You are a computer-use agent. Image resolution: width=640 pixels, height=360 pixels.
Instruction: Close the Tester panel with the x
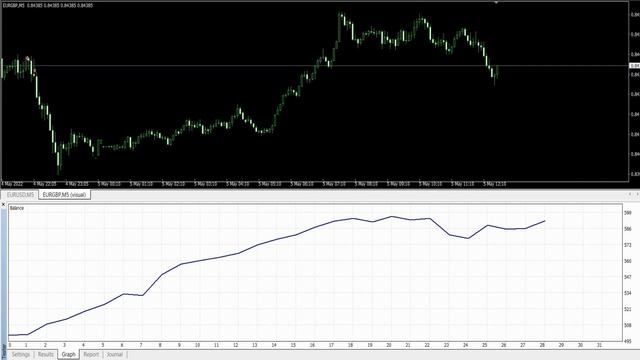click(3, 204)
